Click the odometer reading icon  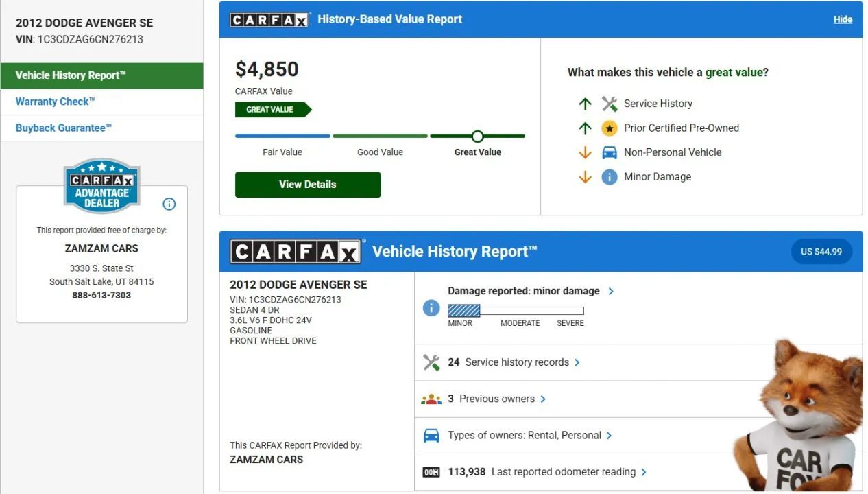pos(431,472)
